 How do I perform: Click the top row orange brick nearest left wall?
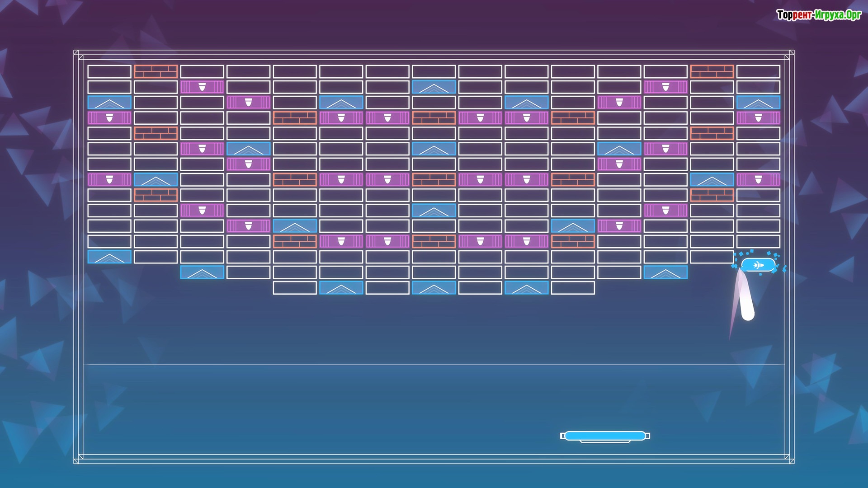point(156,71)
